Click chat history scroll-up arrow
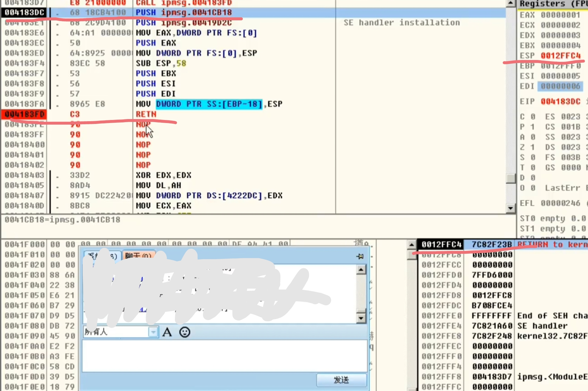This screenshot has width=588, height=391. click(361, 269)
